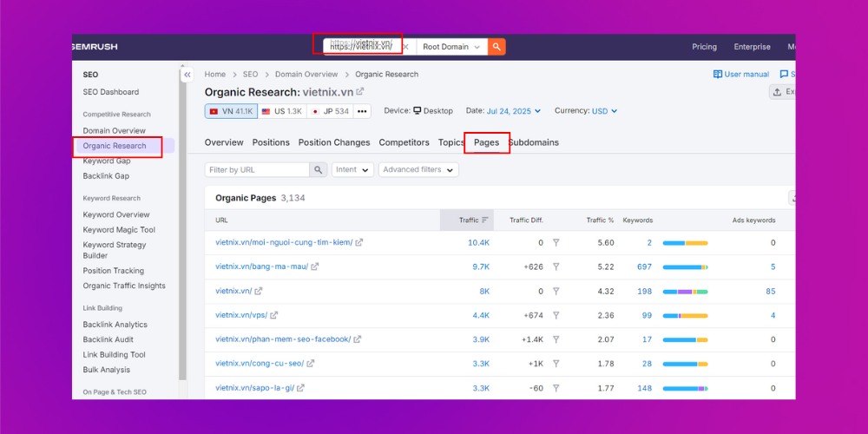Screen dimensions: 868x434
Task: Collapse the sidebar with double chevron icon
Action: [x=187, y=75]
